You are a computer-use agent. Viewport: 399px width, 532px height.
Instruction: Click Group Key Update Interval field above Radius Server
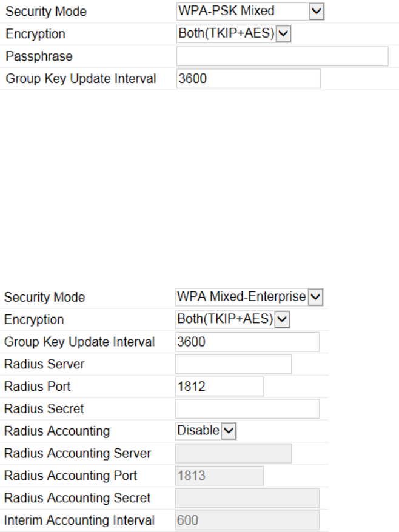247,342
